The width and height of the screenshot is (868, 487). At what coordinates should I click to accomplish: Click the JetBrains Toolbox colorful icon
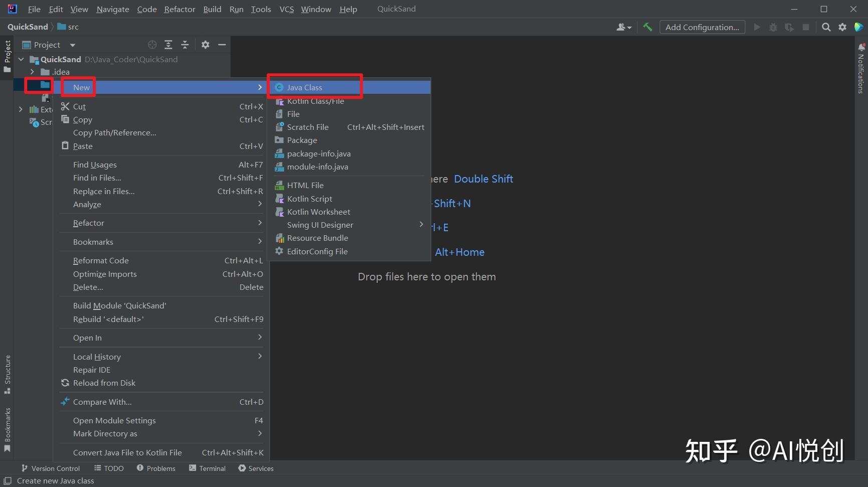pyautogui.click(x=858, y=27)
